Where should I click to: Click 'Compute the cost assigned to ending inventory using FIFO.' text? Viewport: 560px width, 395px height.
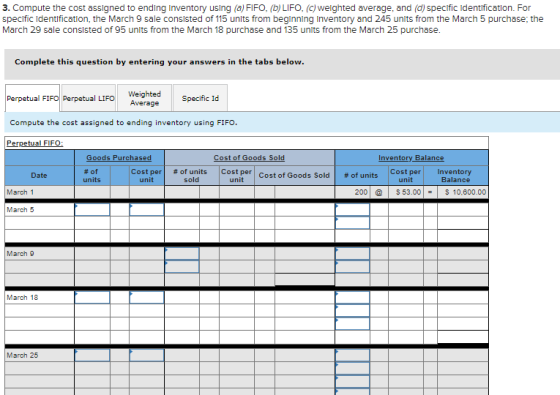pos(124,122)
